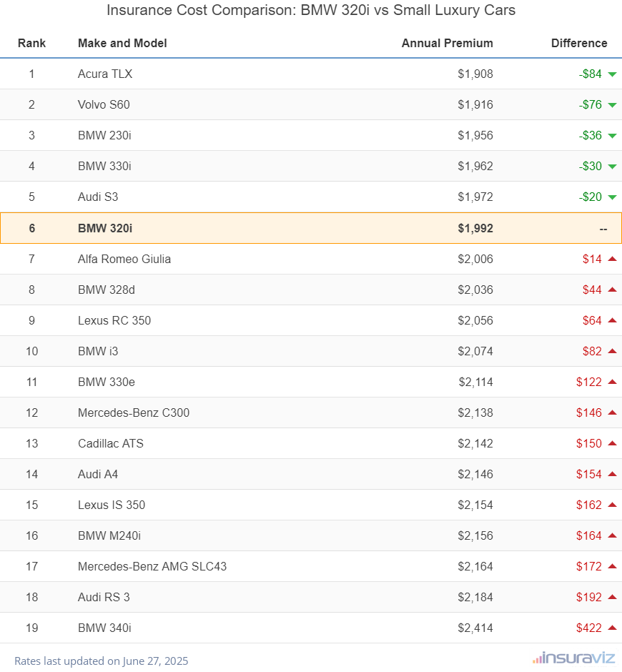The image size is (622, 672).
Task: Click the green down arrow beside -$76
Action: (x=612, y=105)
